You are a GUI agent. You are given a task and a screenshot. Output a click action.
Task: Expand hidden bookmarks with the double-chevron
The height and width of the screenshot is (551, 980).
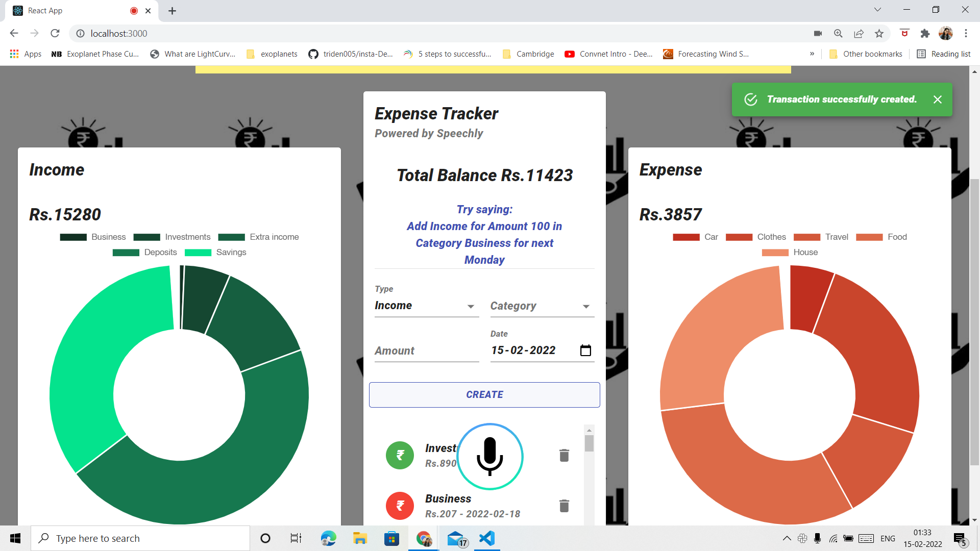[x=812, y=54]
